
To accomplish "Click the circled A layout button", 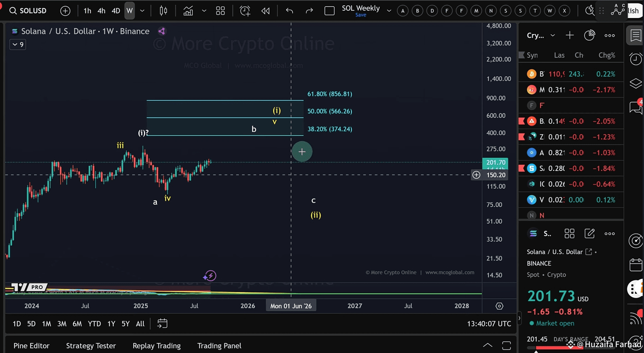I will click(x=403, y=11).
